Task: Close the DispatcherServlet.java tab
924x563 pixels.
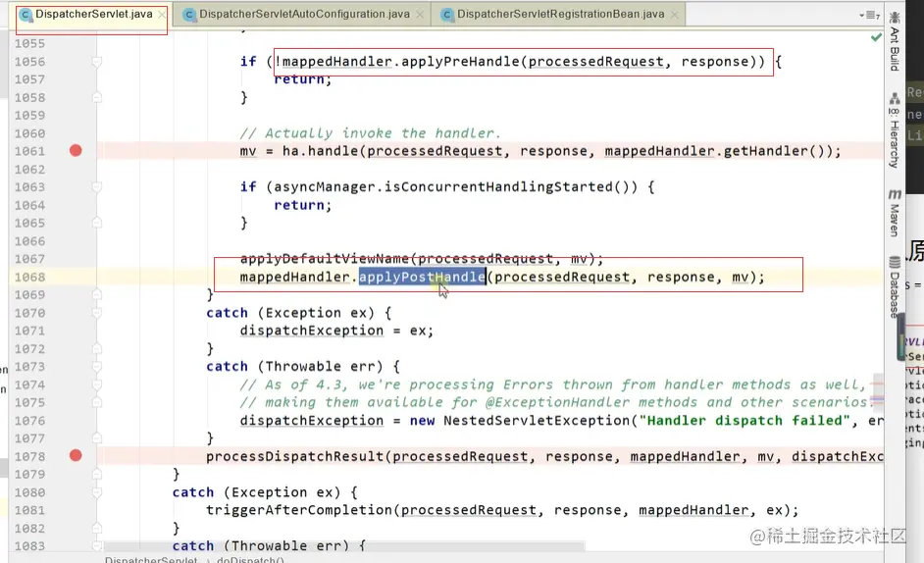Action: pos(162,14)
